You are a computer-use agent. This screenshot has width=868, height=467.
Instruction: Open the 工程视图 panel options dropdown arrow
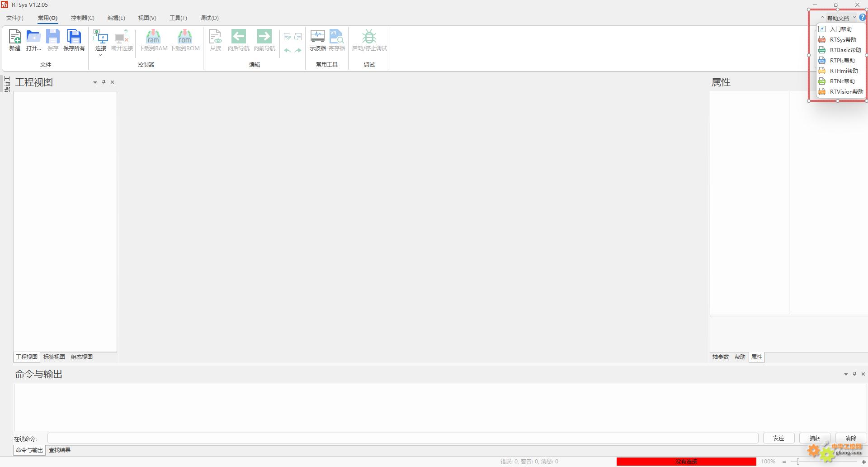coord(95,82)
